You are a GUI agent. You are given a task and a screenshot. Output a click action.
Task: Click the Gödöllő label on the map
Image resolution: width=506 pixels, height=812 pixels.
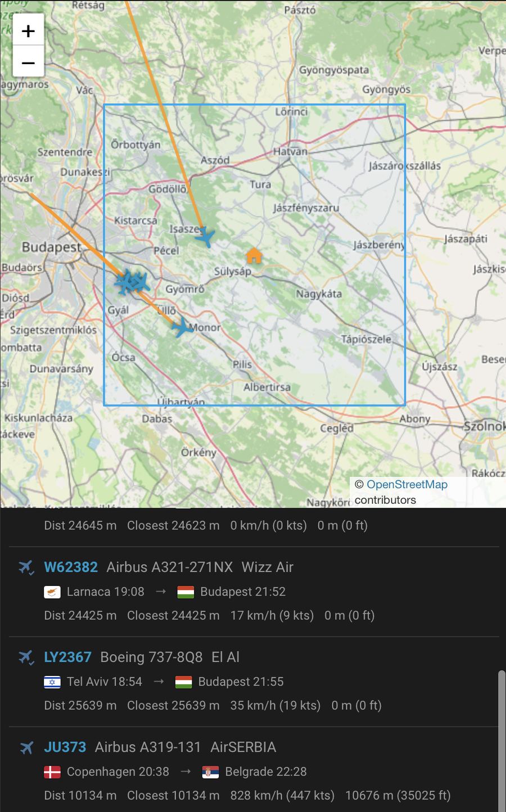click(168, 189)
